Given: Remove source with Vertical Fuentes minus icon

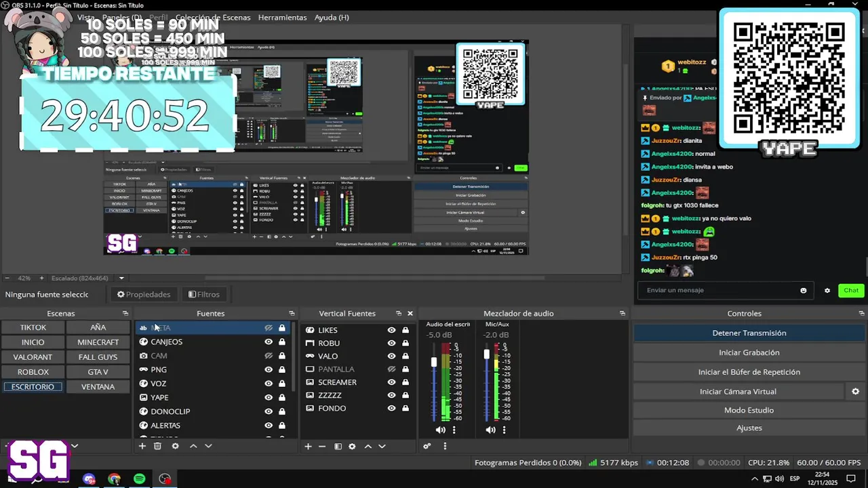Looking at the screenshot, I should (x=322, y=447).
